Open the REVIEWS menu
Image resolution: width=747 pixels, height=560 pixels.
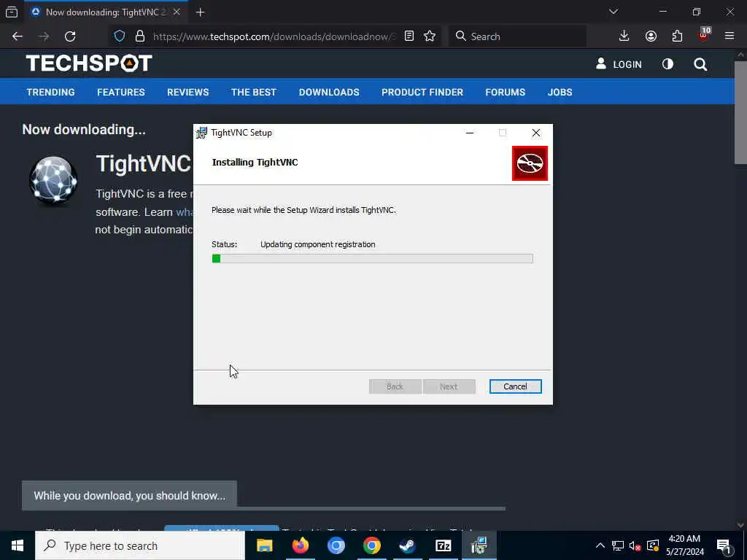tap(187, 93)
